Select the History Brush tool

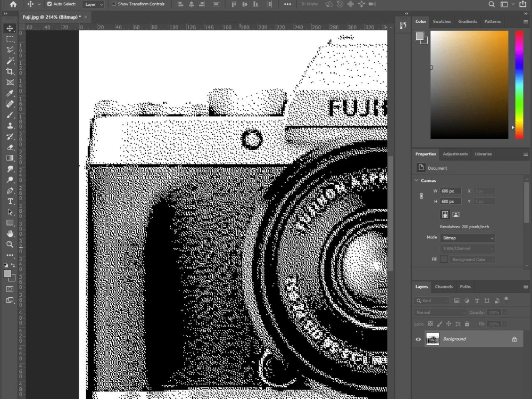click(10, 136)
